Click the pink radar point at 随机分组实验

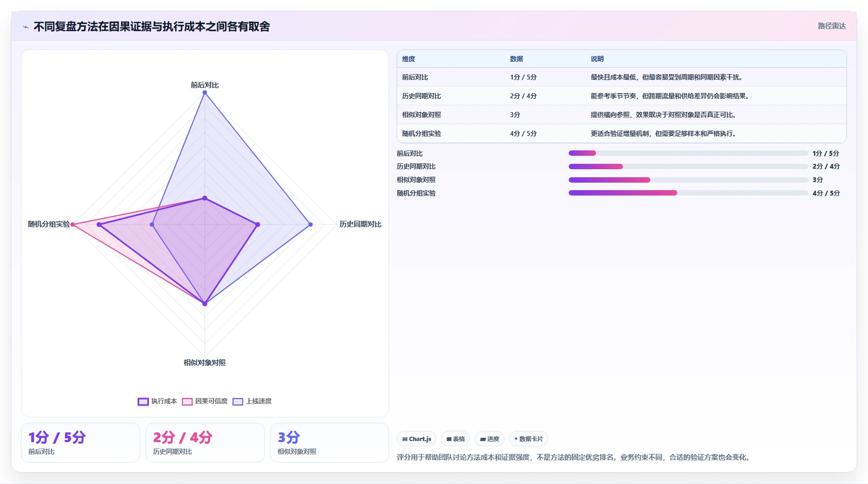[73, 225]
